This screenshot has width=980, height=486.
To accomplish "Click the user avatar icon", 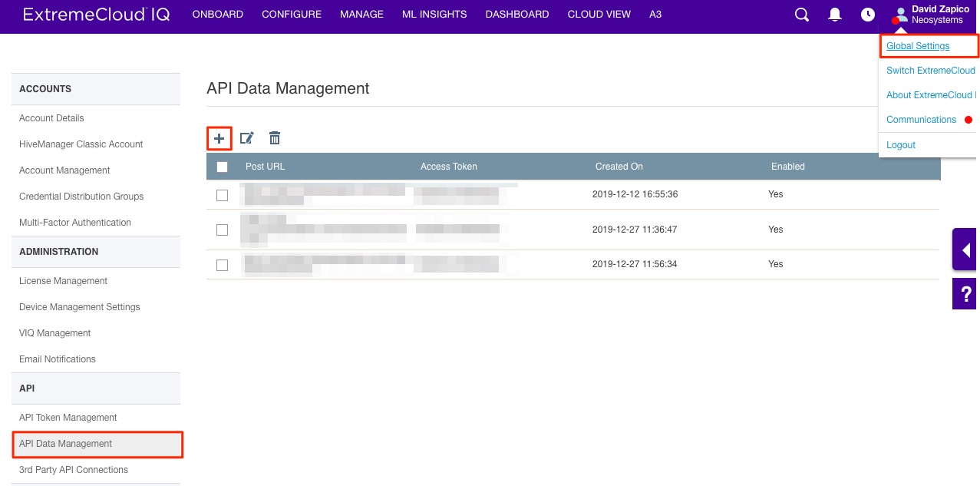I will tap(899, 15).
